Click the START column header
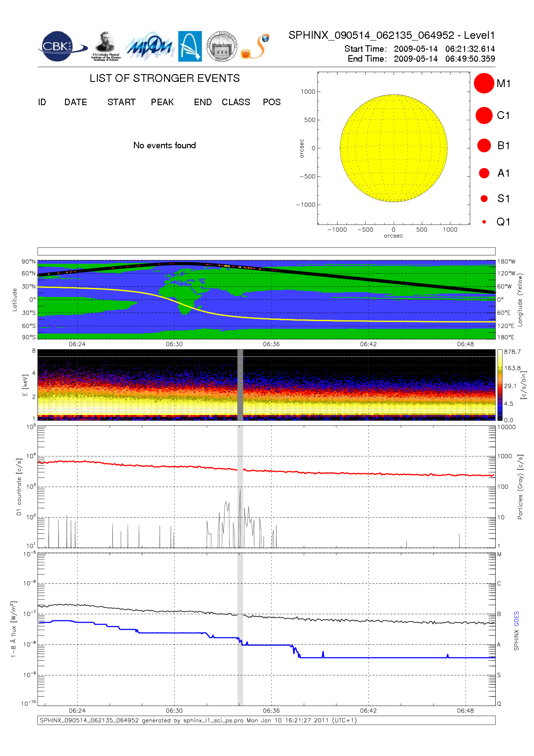Screen dimensions: 534x756 coord(121,102)
